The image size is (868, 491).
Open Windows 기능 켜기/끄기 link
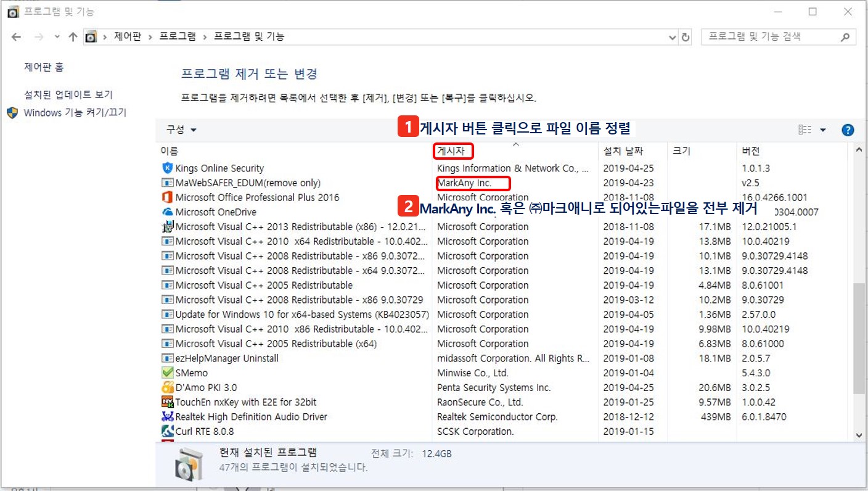(75, 113)
